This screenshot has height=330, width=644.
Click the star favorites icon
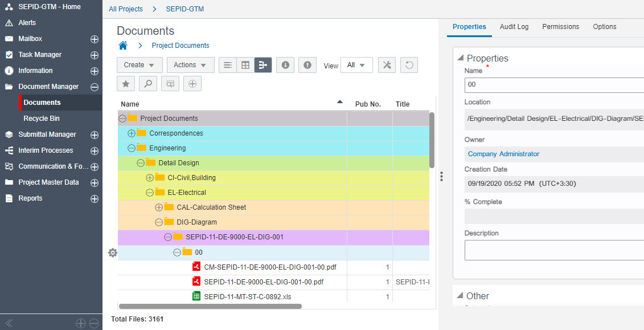(126, 84)
